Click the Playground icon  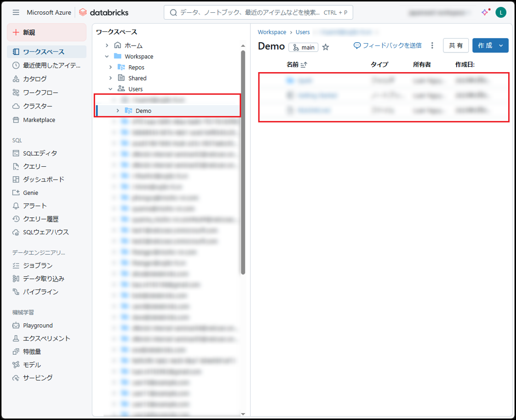(16, 325)
